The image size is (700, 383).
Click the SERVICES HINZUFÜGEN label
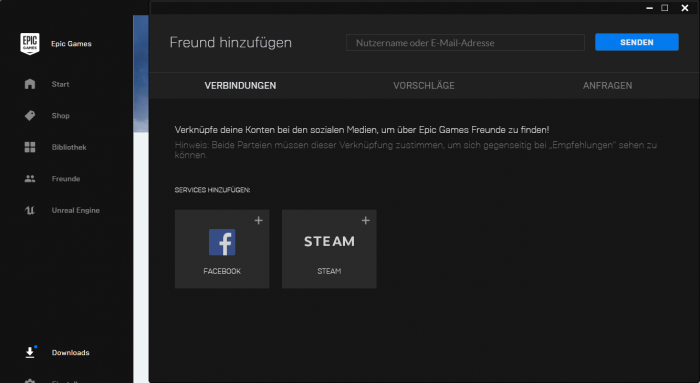212,190
